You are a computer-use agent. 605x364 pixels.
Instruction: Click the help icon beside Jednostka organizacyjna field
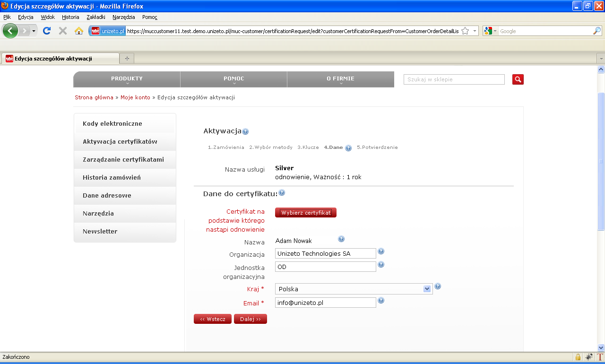coord(381,264)
